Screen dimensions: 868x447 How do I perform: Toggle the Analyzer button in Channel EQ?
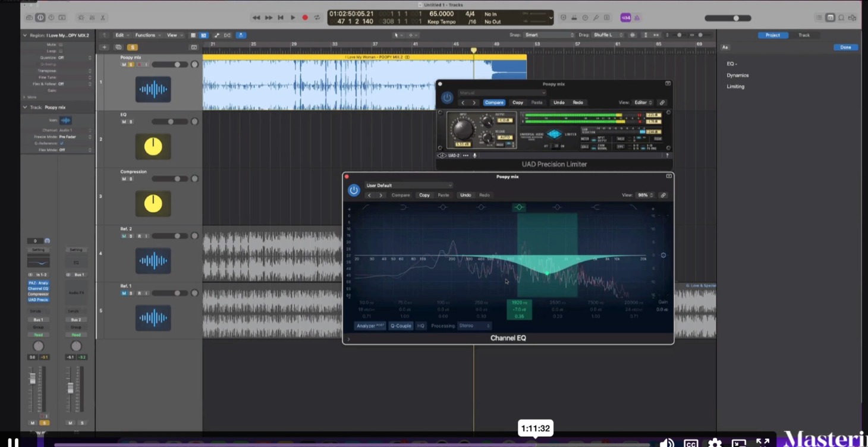click(370, 326)
